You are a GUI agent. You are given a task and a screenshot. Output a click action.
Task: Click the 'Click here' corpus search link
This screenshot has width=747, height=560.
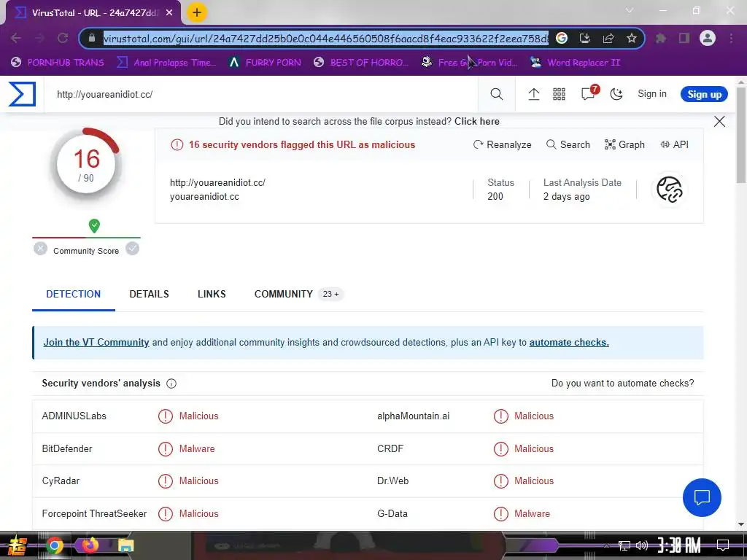477,122
